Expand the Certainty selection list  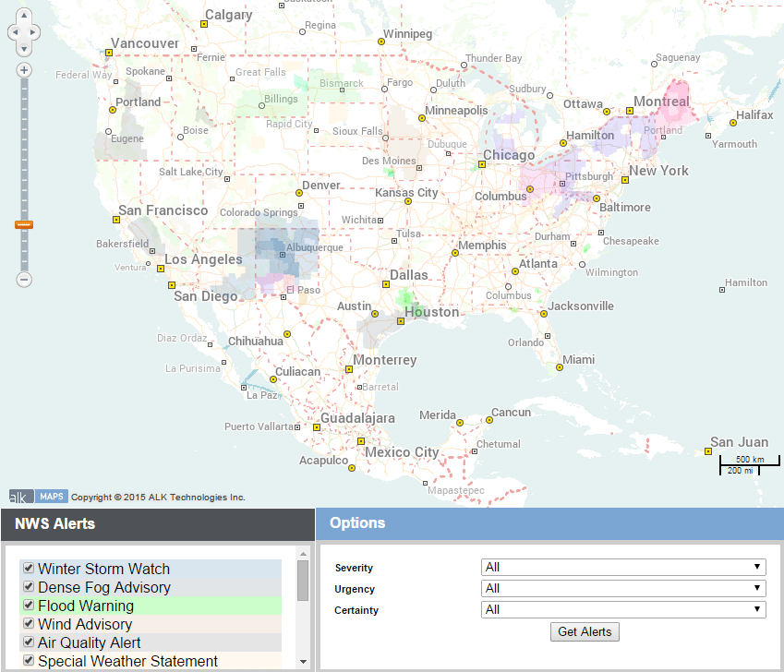coord(622,609)
